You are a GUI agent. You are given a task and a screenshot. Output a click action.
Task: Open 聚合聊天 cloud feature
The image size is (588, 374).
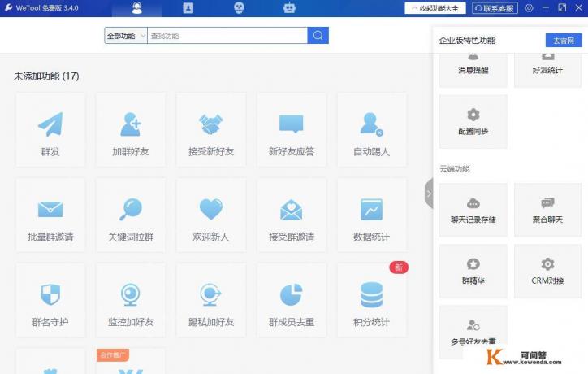(x=547, y=210)
